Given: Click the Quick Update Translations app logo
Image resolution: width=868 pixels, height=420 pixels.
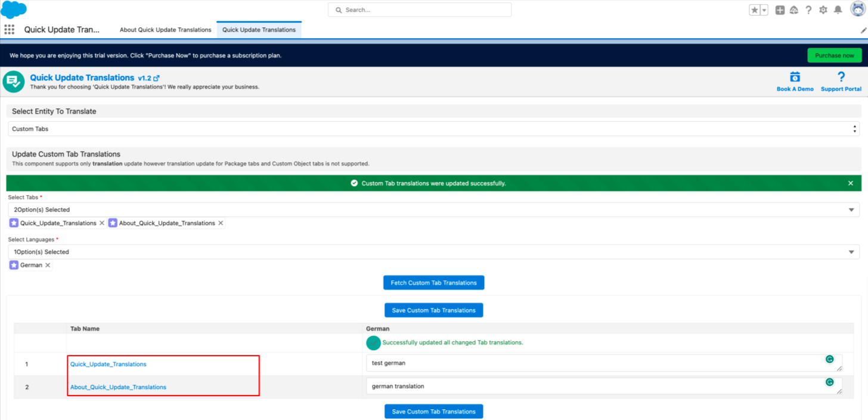Looking at the screenshot, I should 14,82.
